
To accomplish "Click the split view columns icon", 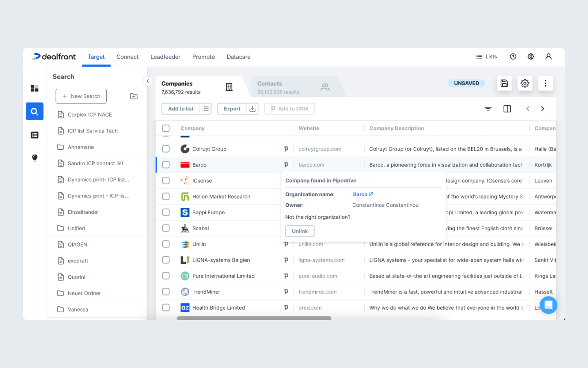I will point(507,108).
